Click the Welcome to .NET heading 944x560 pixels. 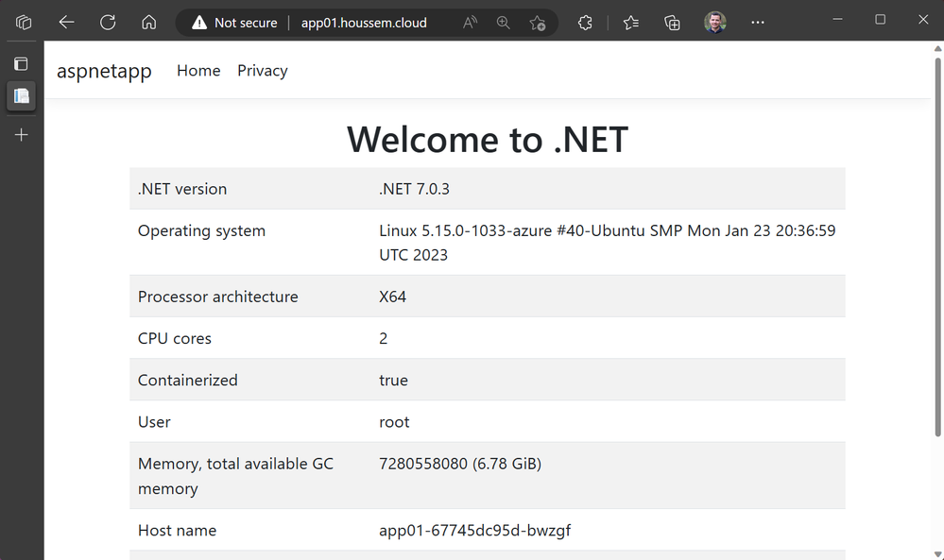[x=488, y=140]
